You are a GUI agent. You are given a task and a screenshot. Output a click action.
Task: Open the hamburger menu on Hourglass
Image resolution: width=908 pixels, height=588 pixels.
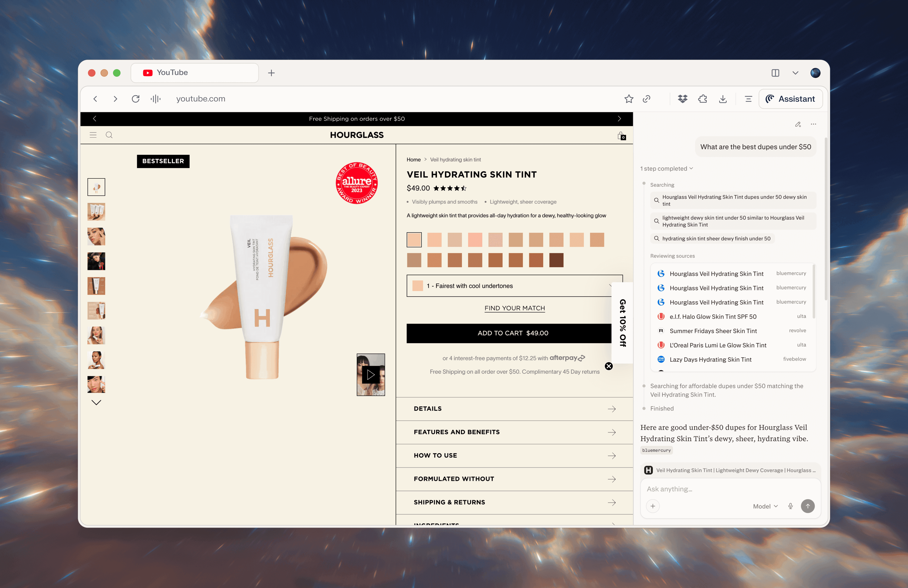coord(93,135)
